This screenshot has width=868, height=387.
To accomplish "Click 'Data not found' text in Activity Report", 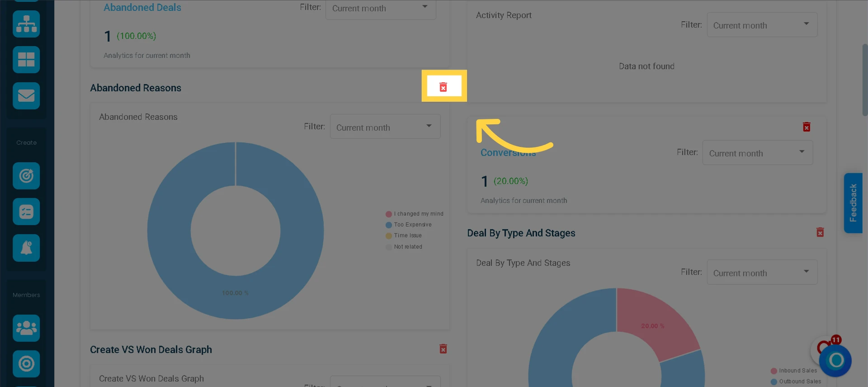I will 646,66.
